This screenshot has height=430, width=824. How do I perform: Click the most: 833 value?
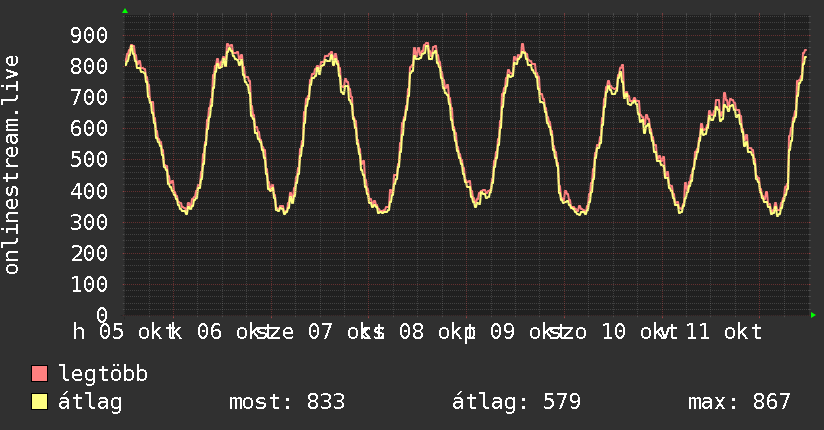[287, 402]
